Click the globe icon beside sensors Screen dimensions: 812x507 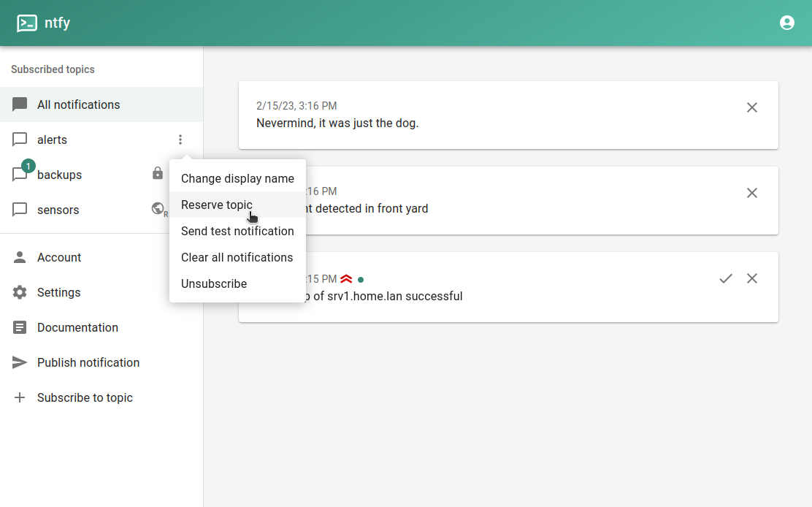(158, 209)
